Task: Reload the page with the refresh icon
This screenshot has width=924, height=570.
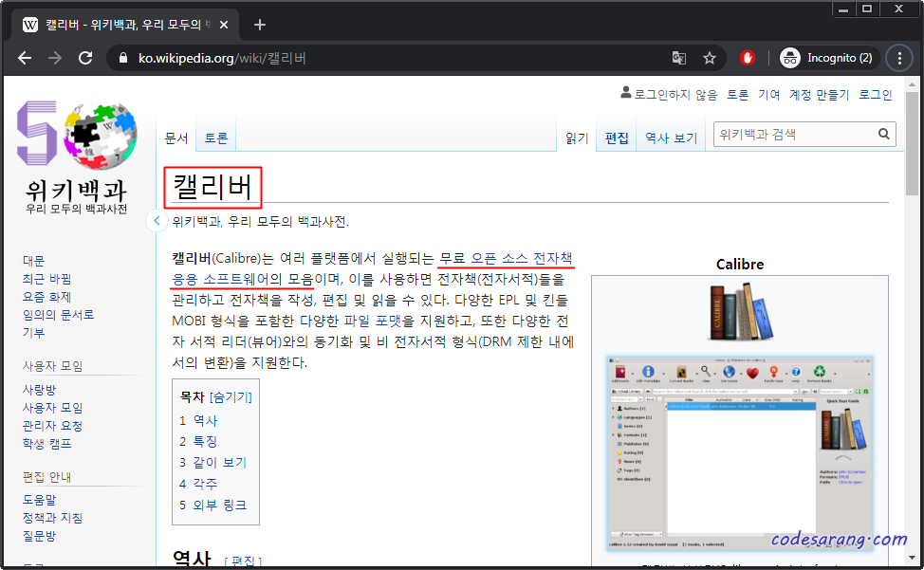Action: coord(85,58)
